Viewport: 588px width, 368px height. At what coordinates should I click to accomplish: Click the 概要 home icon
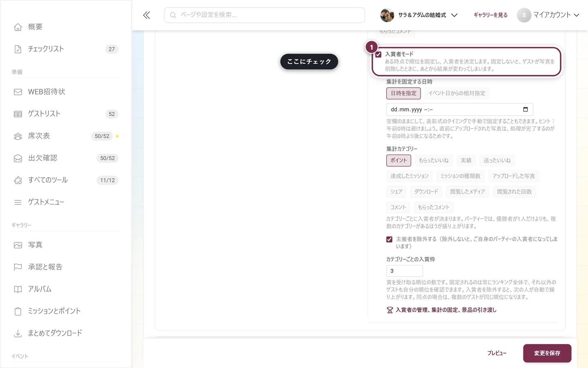click(18, 27)
